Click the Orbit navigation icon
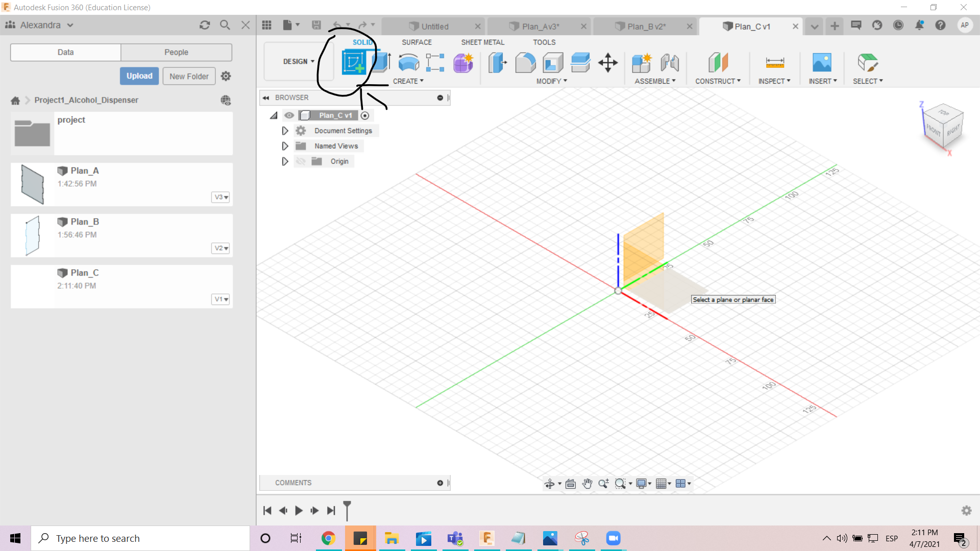The height and width of the screenshot is (551, 980). (x=549, y=484)
